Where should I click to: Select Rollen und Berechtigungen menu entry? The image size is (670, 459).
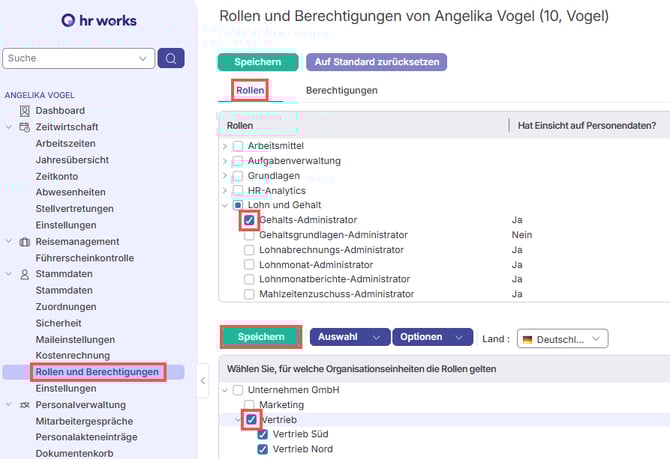pyautogui.click(x=94, y=372)
